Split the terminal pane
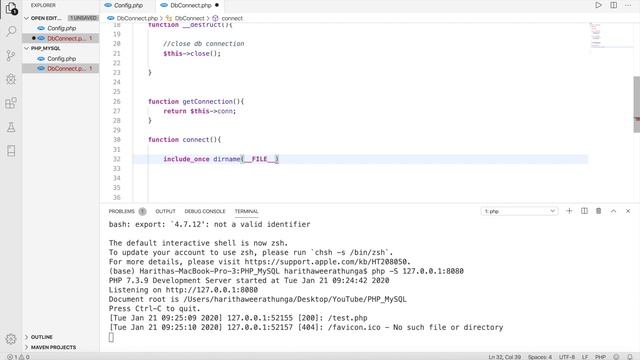Viewport: 640px width, 360px height. 584,211
